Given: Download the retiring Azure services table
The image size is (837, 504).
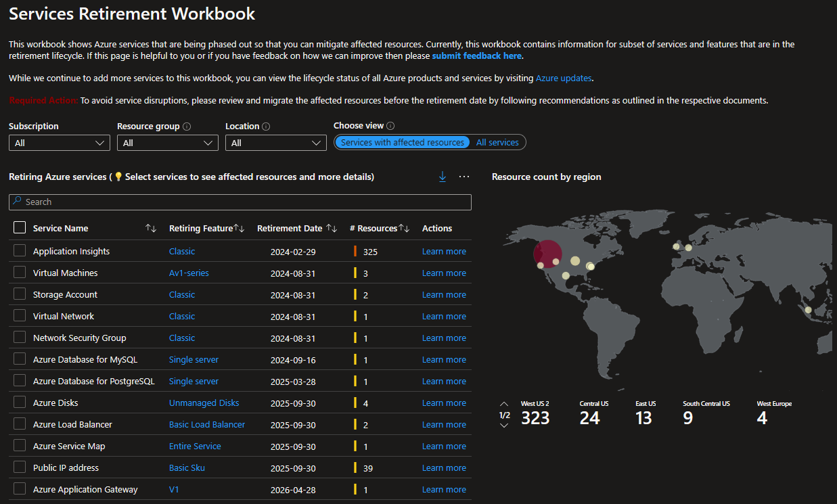Looking at the screenshot, I should (443, 177).
